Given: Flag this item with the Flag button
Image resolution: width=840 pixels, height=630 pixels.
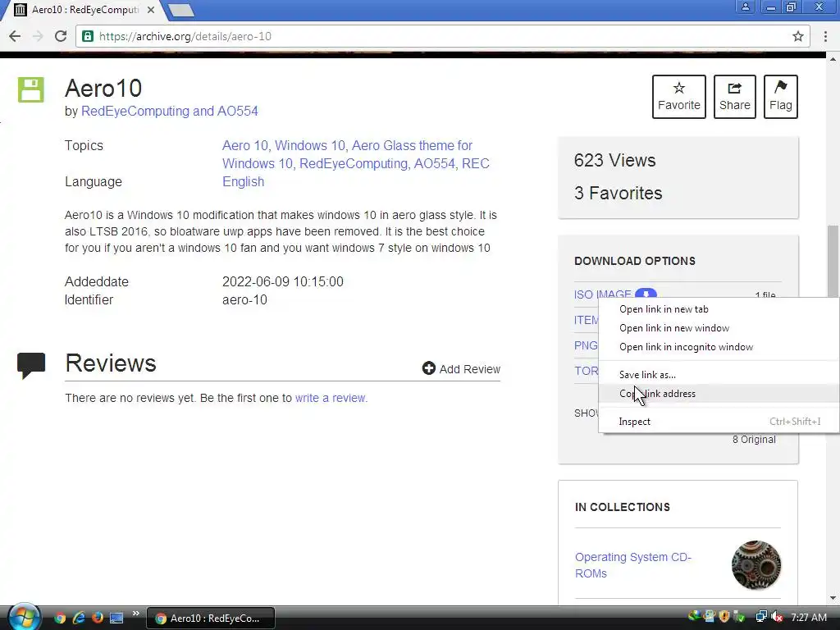Looking at the screenshot, I should tap(781, 97).
